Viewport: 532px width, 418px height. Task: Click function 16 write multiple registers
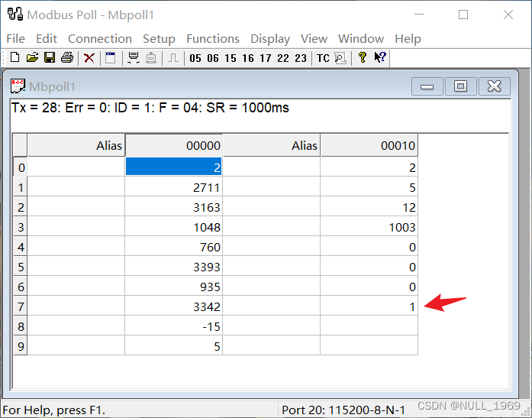248,58
